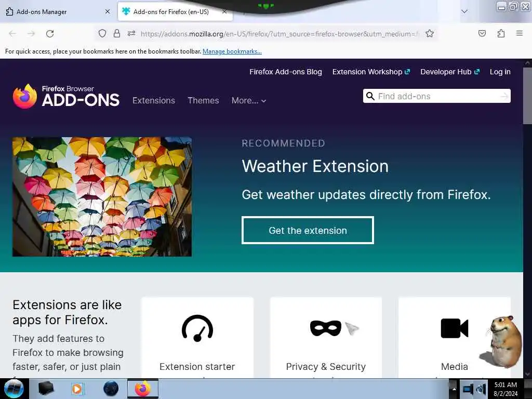The width and height of the screenshot is (532, 399).
Task: Click the Log in link
Action: [x=500, y=72]
